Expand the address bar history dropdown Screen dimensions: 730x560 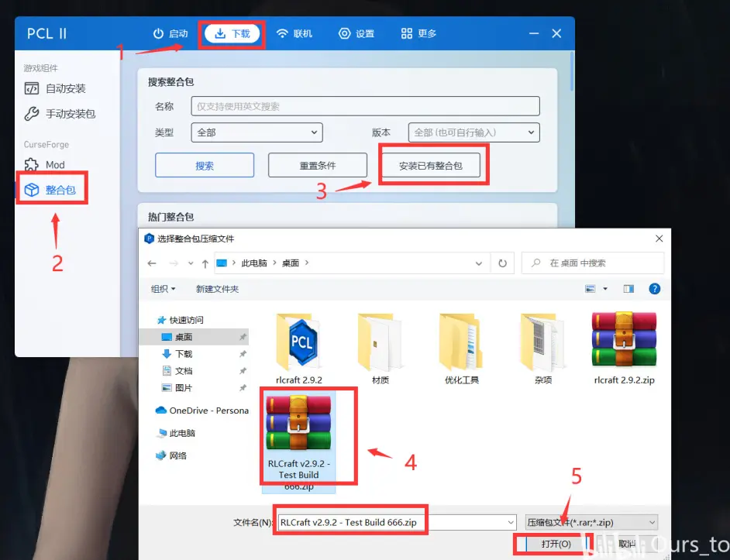(x=479, y=263)
